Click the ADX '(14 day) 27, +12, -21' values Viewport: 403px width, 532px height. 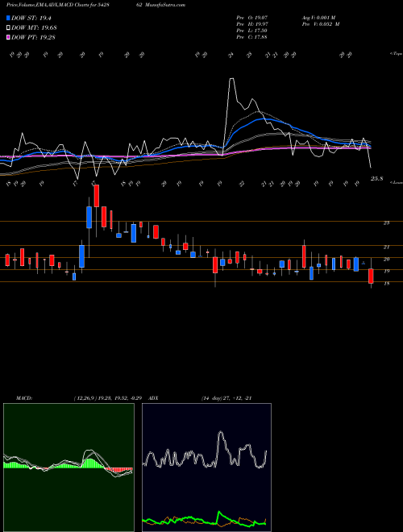(x=226, y=398)
